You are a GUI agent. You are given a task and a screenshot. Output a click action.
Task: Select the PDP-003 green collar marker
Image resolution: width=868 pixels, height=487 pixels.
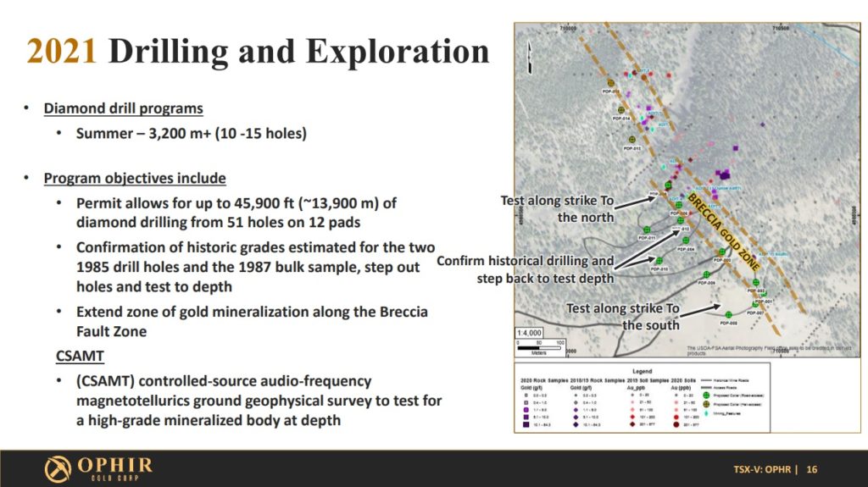pos(722,252)
